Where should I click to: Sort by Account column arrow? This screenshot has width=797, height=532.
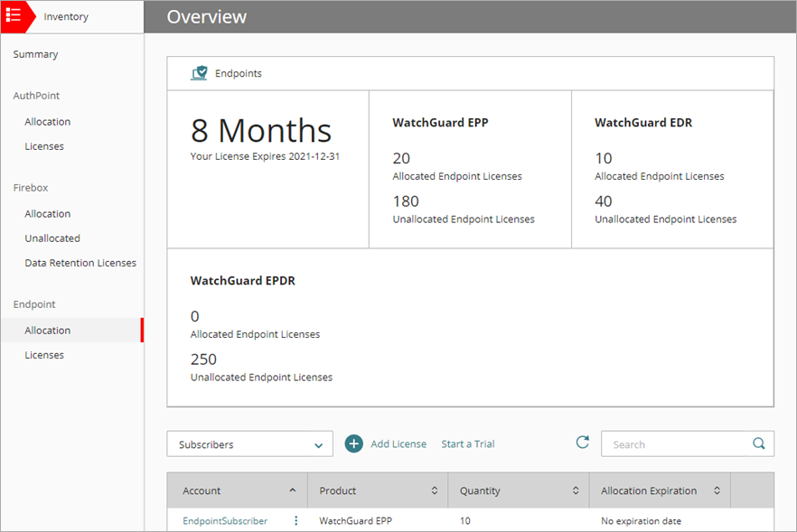click(x=292, y=490)
